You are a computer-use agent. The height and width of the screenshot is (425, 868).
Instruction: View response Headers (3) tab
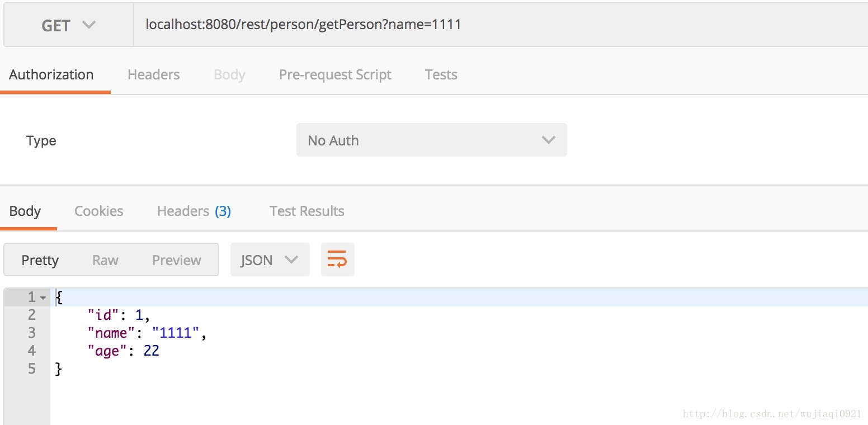(194, 211)
